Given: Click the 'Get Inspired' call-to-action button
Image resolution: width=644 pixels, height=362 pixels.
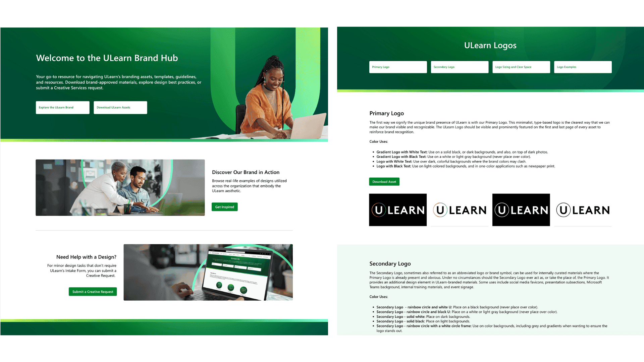Looking at the screenshot, I should [224, 206].
